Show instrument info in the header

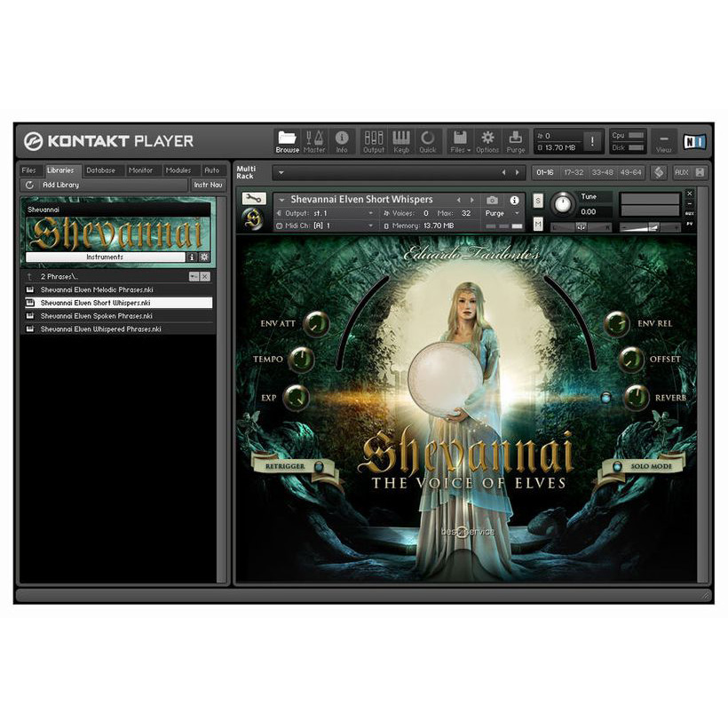[514, 200]
